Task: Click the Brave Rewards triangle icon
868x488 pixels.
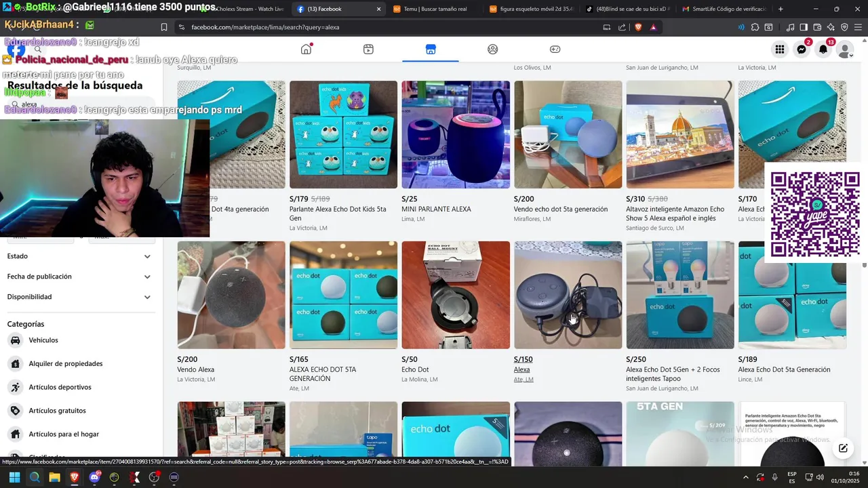Action: click(653, 27)
